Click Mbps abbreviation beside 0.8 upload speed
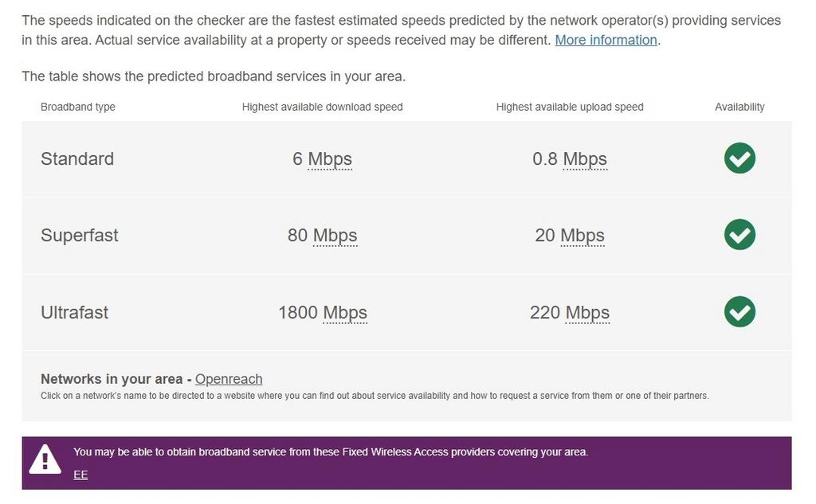 point(585,159)
